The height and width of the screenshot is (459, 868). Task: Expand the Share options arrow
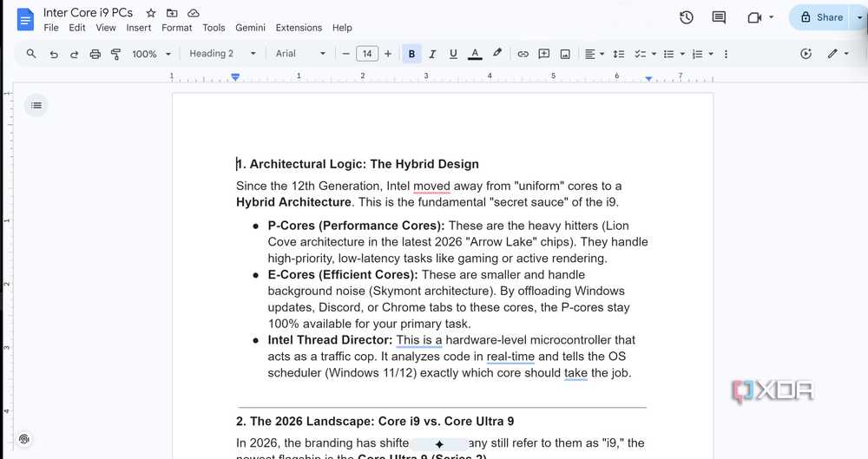coord(859,17)
